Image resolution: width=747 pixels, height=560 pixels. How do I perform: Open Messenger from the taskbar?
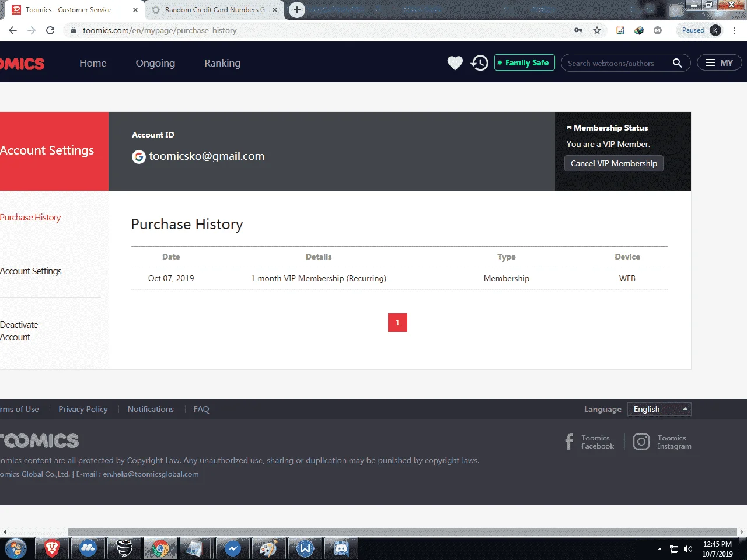[232, 548]
